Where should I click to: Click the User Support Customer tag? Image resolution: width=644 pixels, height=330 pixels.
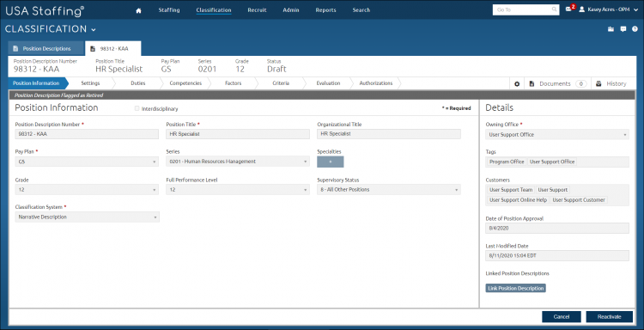579,200
